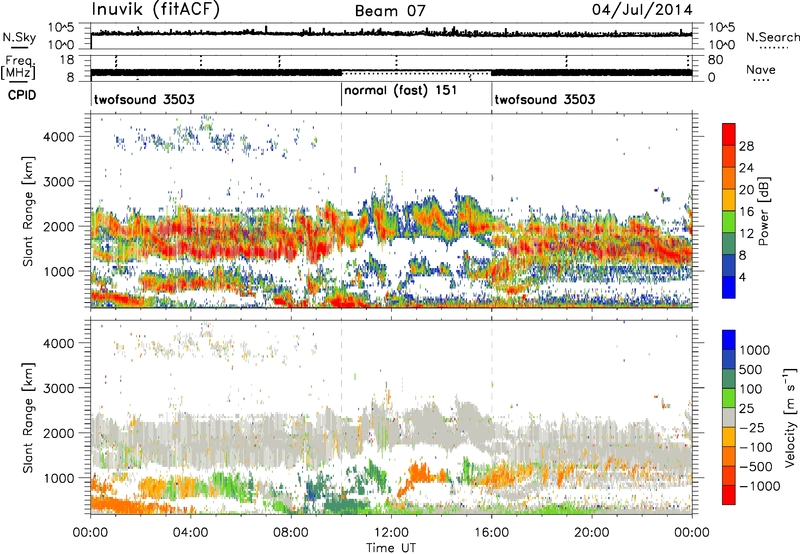Viewport: 800px width, 554px height.
Task: Click the "Inuvik (fitACF)" plot title
Action: coord(156,10)
